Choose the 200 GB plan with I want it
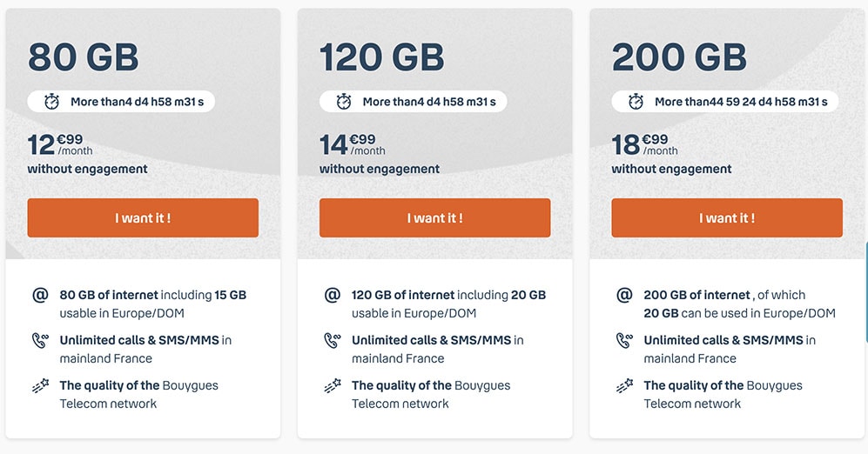Viewport: 868px width, 454px height. [x=727, y=218]
